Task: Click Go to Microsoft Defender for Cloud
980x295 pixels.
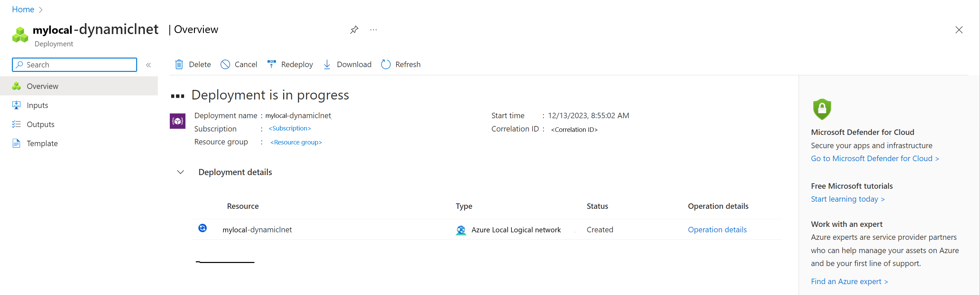Action: 874,158
